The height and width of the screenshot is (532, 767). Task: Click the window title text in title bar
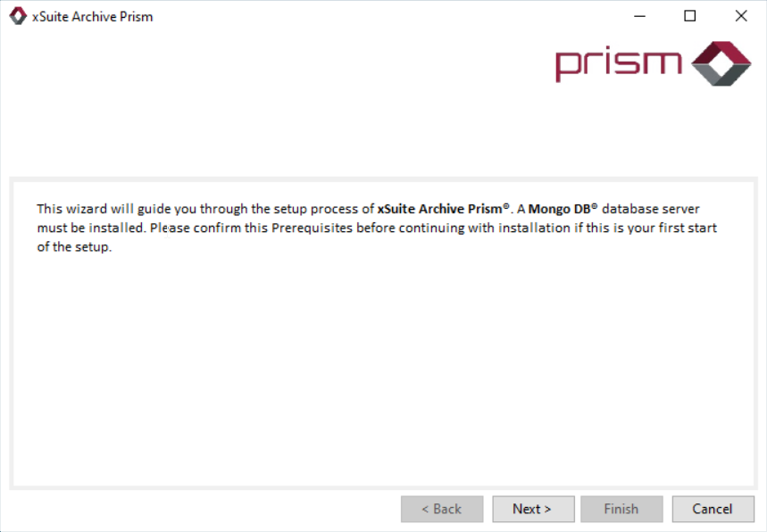93,16
